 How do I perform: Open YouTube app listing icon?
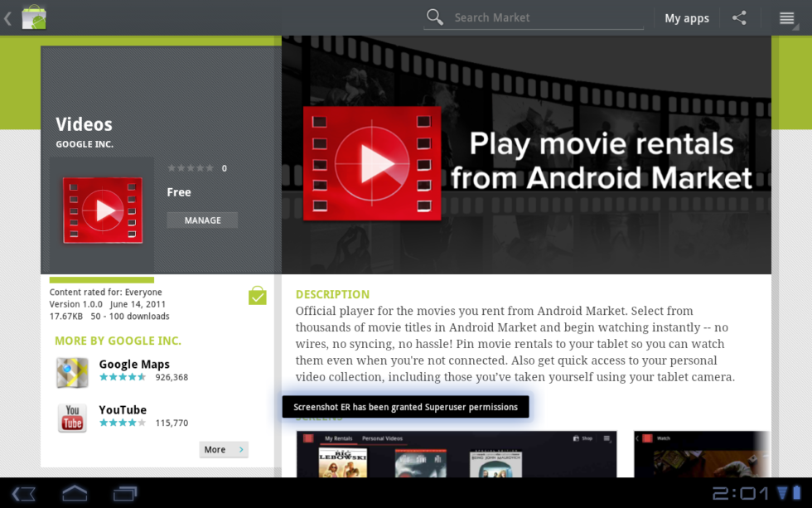72,417
